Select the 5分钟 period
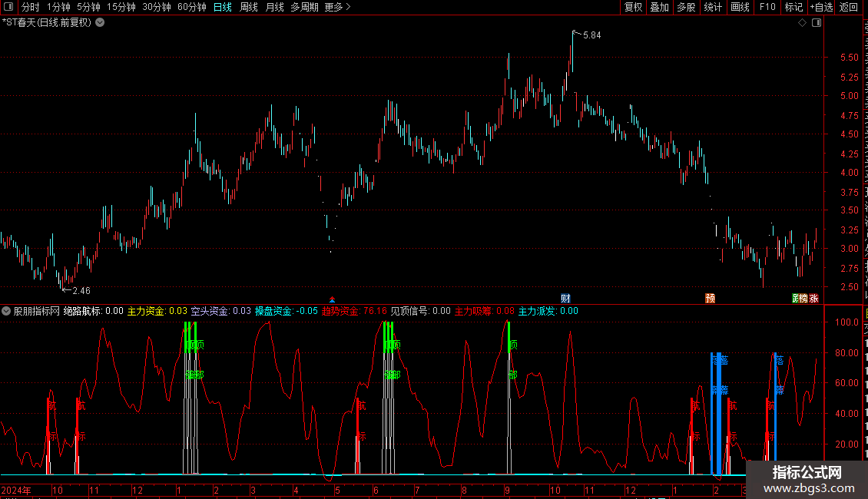The width and height of the screenshot is (868, 499). 88,7
